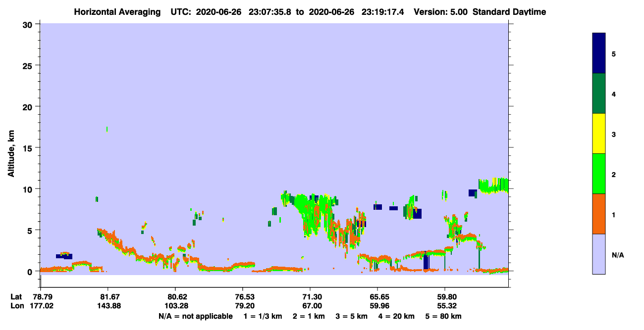Click 'Standard Daytime' in the title

coord(509,12)
